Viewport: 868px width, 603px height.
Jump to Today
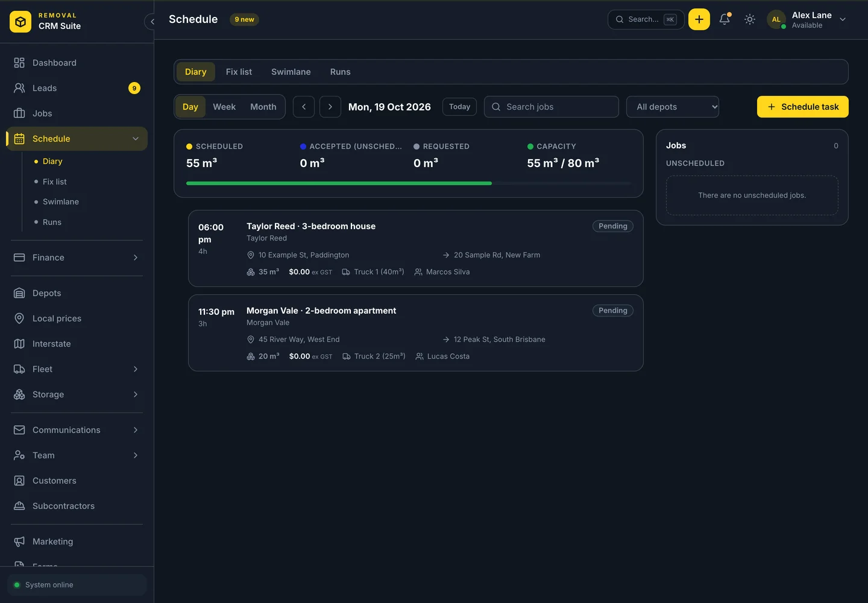[x=460, y=107]
